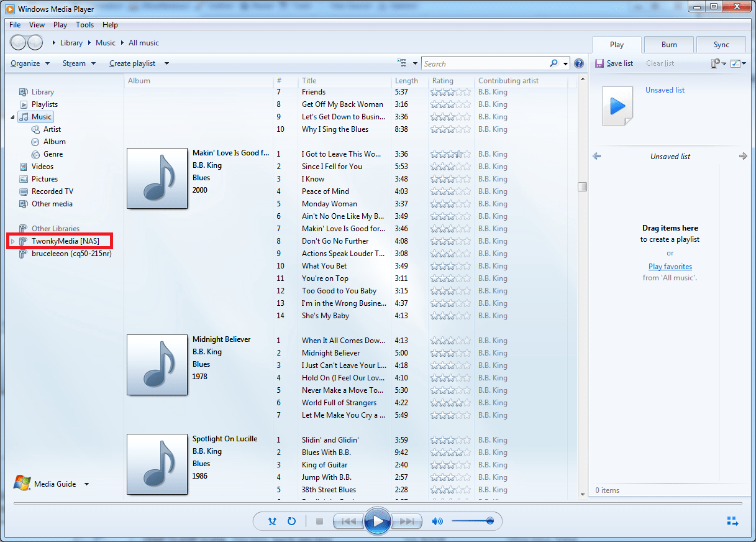Select bruceleeon (cq50-215nr) library
756x542 pixels.
[71, 254]
